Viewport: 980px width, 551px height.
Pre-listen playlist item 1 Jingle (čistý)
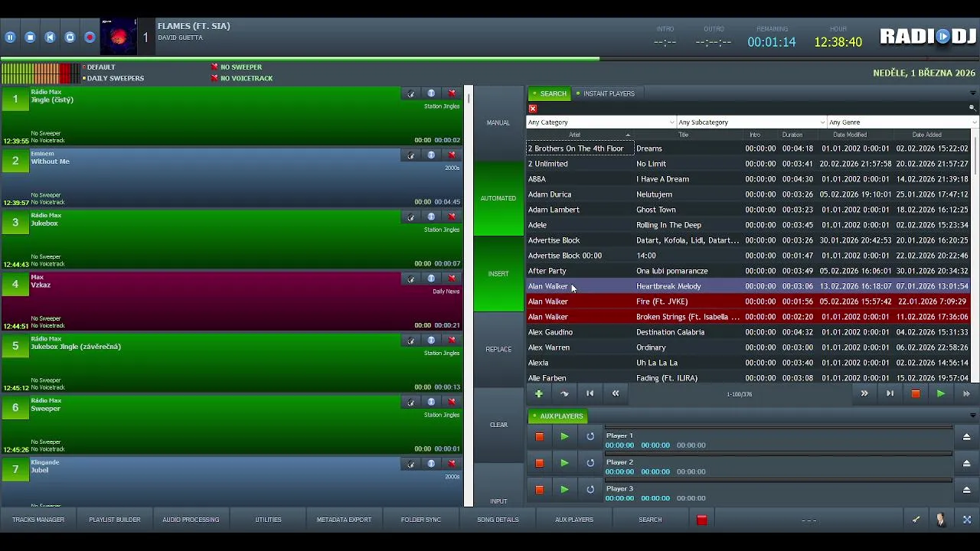pyautogui.click(x=411, y=93)
